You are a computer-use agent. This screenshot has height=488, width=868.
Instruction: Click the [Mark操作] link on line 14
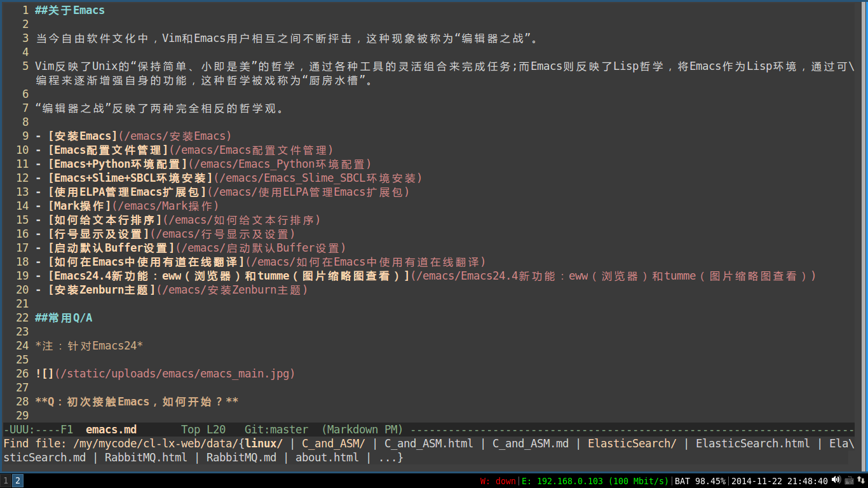(79, 206)
